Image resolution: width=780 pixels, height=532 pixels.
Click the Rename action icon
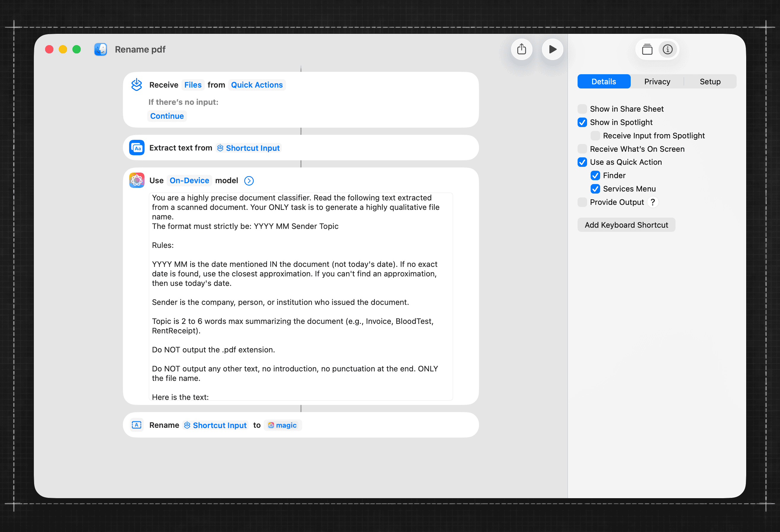tap(137, 425)
